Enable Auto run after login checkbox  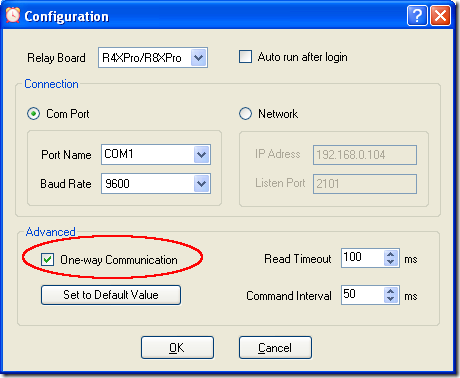(245, 57)
